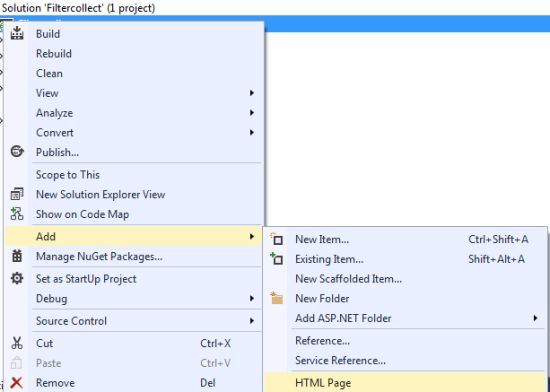Choose Cut from the context menu
Image resolution: width=550 pixels, height=392 pixels.
(134, 343)
